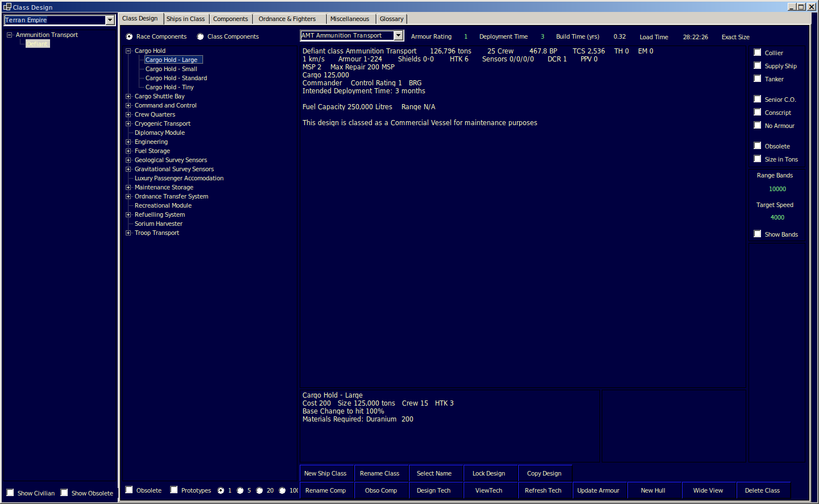The height and width of the screenshot is (504, 819).
Task: Switch to the Miscellaneous tab
Action: click(x=350, y=19)
